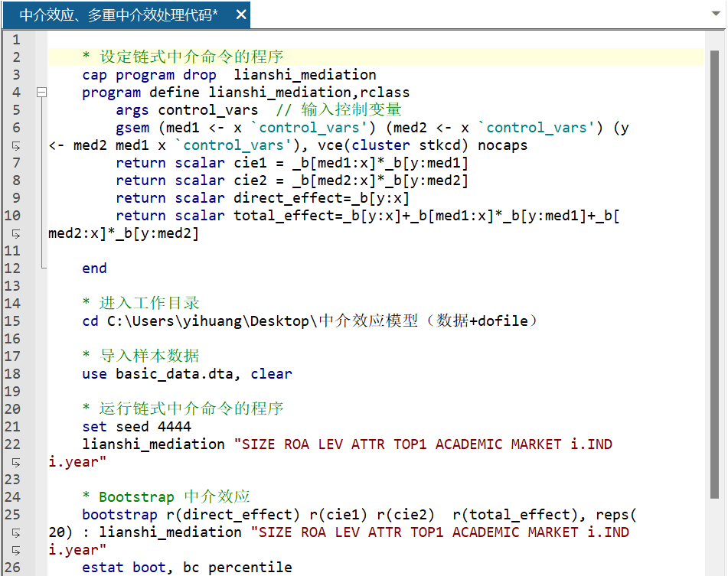Screen dimensions: 728x576
Task: Click line number 12 in the gutter
Action: coord(12,268)
